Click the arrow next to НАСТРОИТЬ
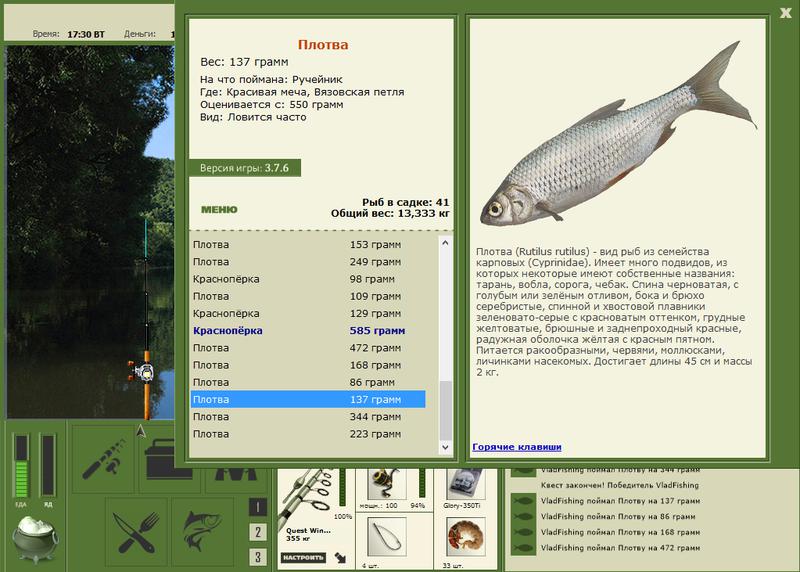The width and height of the screenshot is (800, 572). pos(340,558)
